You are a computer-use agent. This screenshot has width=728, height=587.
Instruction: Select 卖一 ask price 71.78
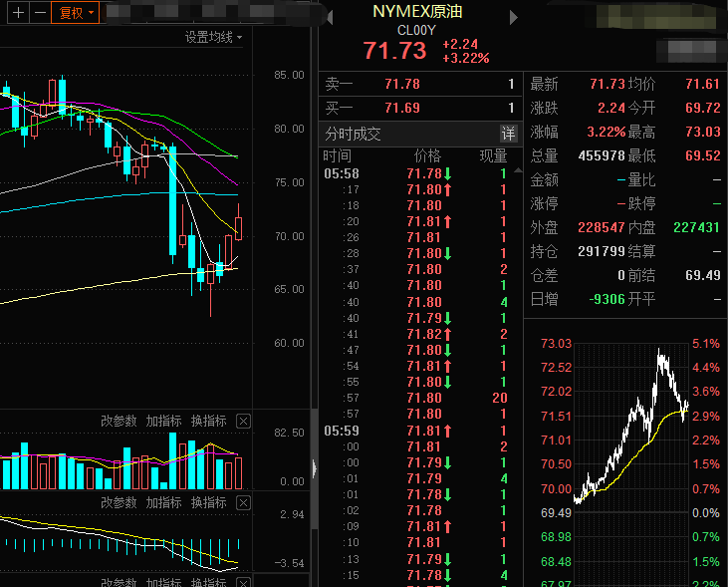click(x=402, y=84)
